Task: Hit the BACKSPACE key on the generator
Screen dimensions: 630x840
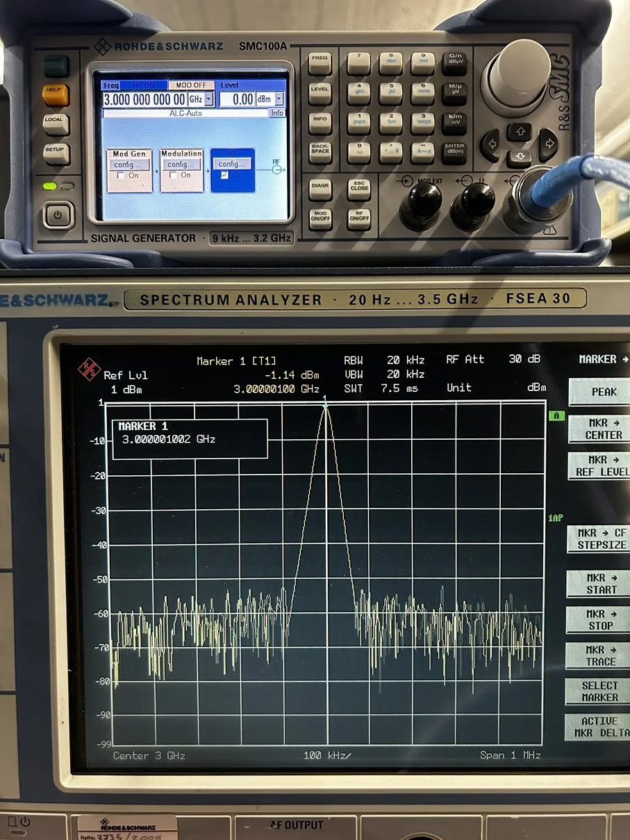Action: pyautogui.click(x=320, y=152)
